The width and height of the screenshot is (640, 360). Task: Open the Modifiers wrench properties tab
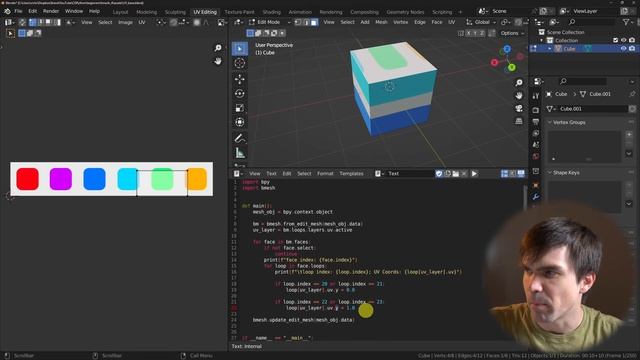(536, 197)
